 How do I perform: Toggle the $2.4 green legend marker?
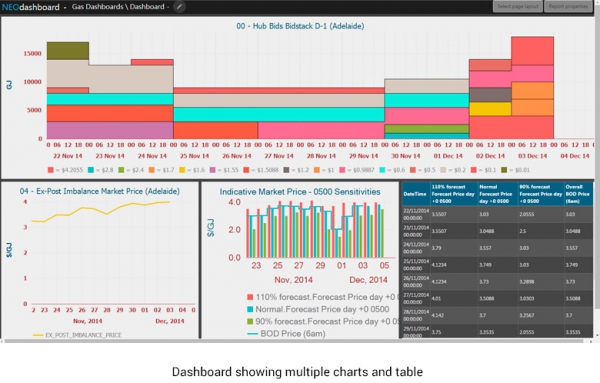click(x=121, y=170)
